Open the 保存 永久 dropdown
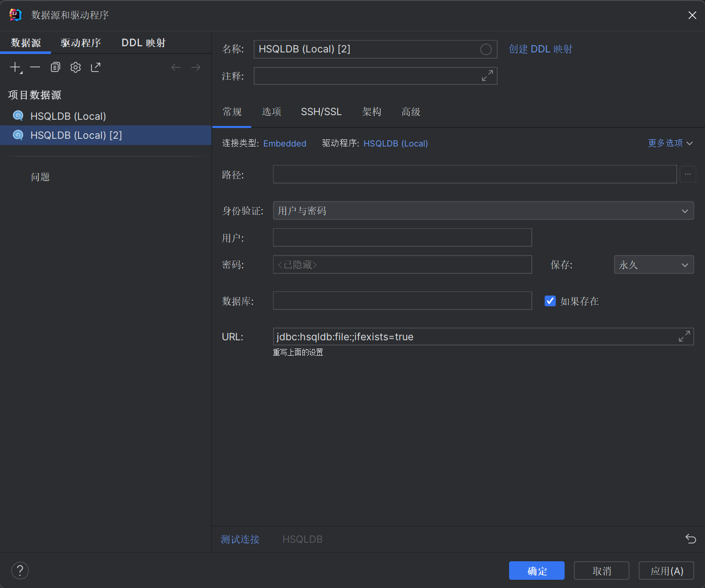705x588 pixels. tap(654, 265)
